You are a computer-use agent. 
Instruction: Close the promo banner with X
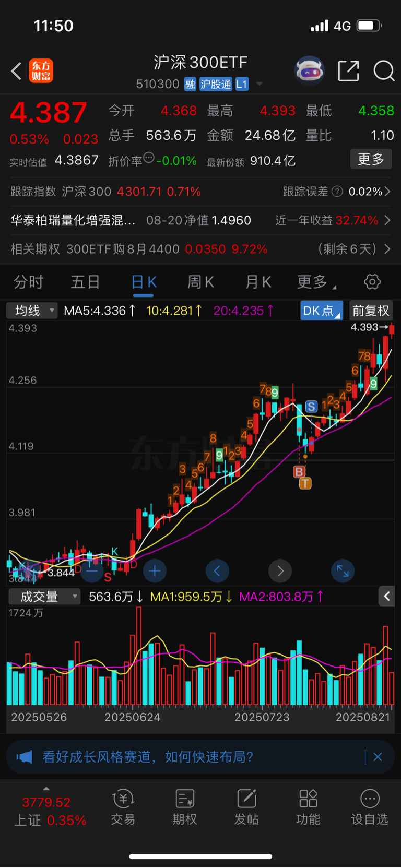(x=378, y=757)
